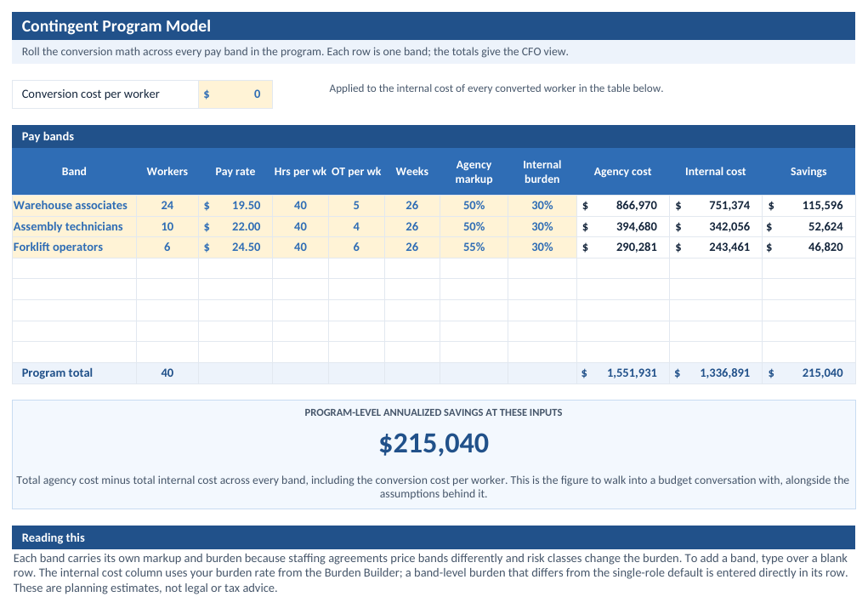Edit Forklift operators workers count 6
Screen dimensions: 868x608
(x=167, y=247)
